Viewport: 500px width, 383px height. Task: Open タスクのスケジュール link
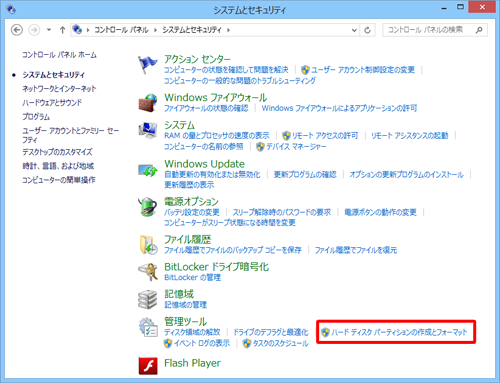[x=281, y=343]
